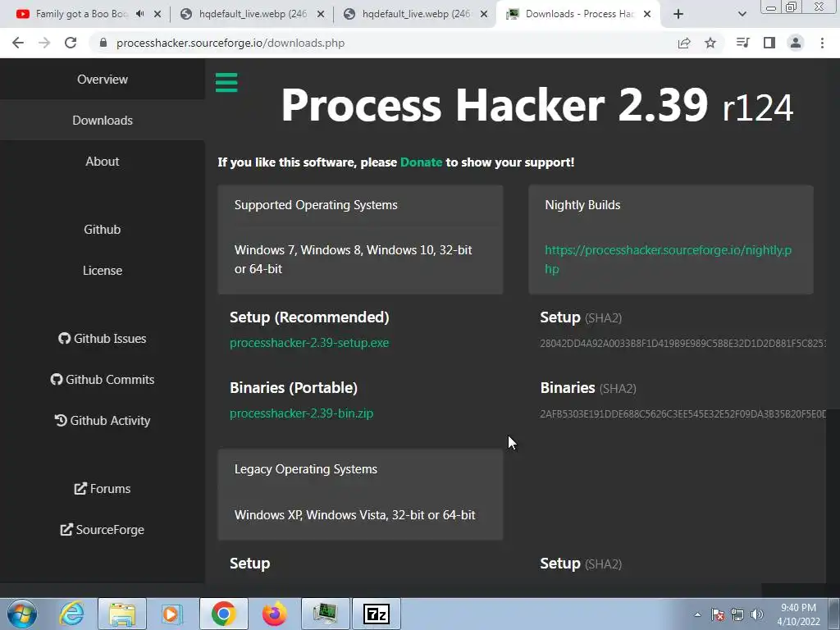The width and height of the screenshot is (840, 630).
Task: Close the first hqdefault_live.webp tab
Action: coord(321,14)
